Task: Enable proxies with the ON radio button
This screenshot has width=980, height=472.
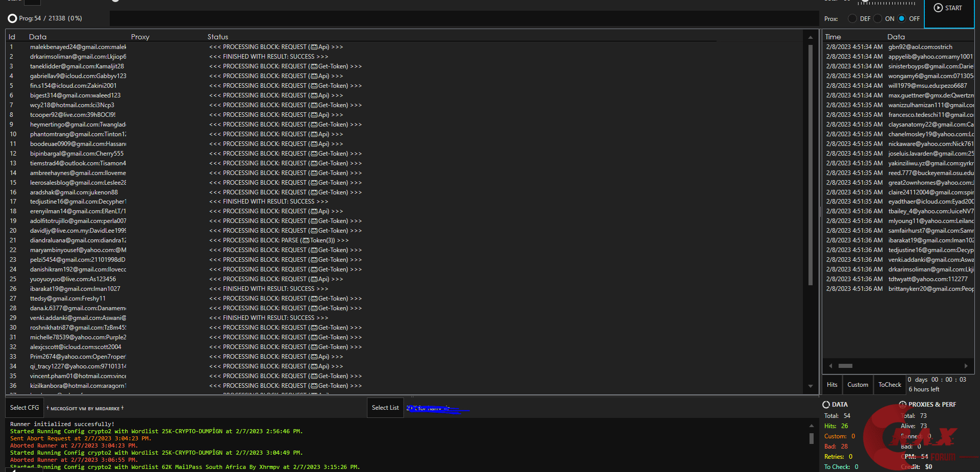Action: 878,19
